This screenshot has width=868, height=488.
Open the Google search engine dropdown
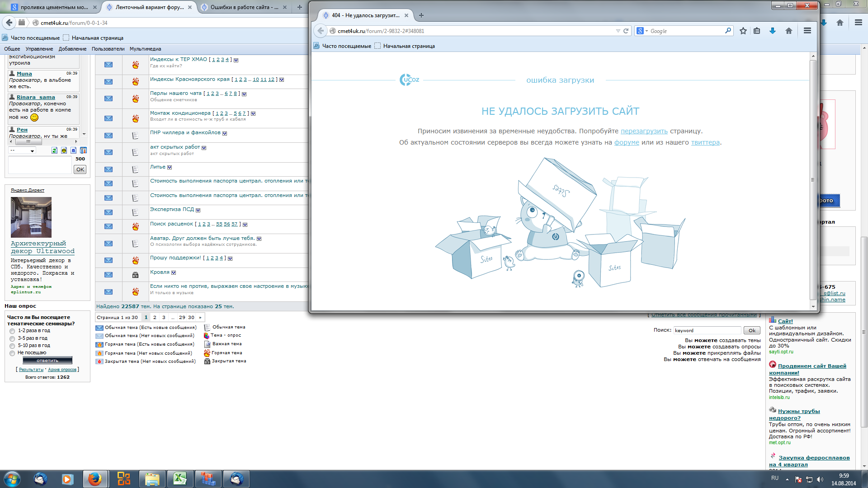click(642, 31)
